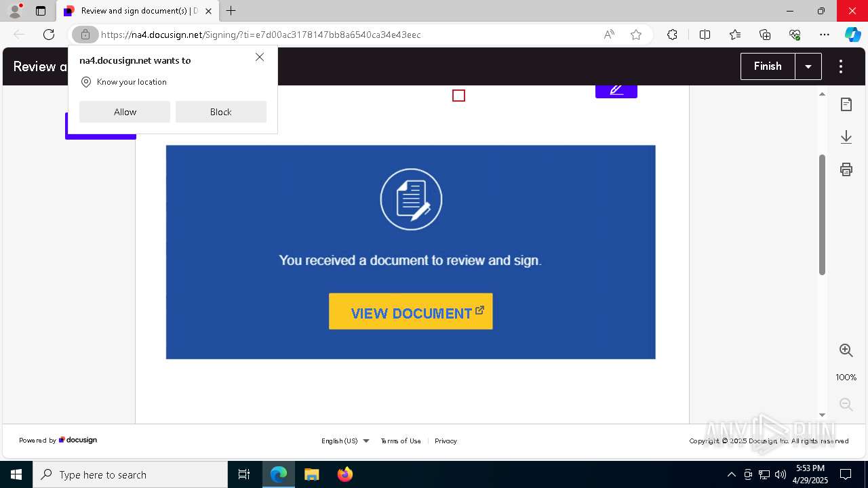
Task: Click the page scroll up arrow
Action: point(823,94)
